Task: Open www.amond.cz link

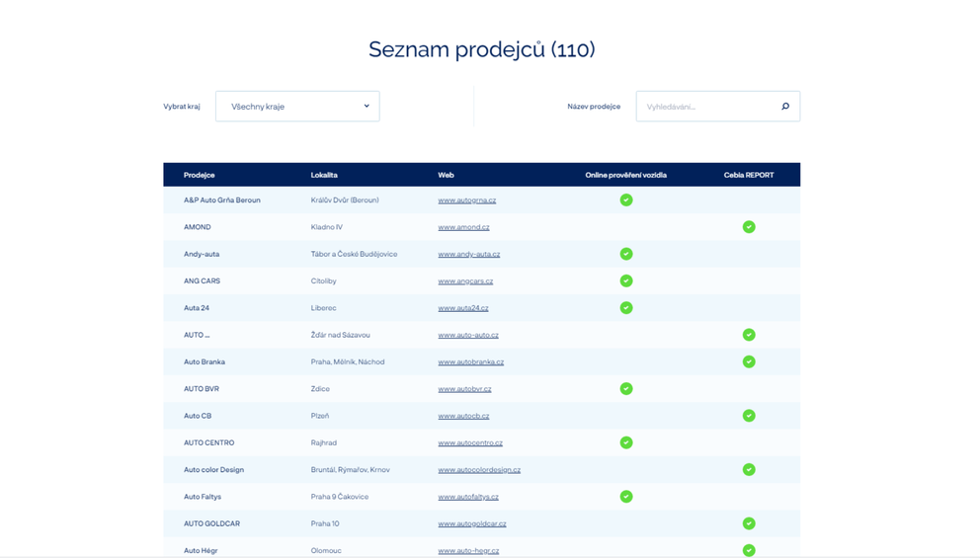Action: coord(463,227)
